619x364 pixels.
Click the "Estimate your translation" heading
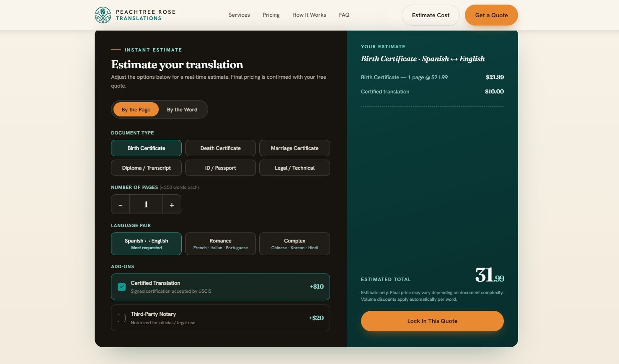point(177,65)
